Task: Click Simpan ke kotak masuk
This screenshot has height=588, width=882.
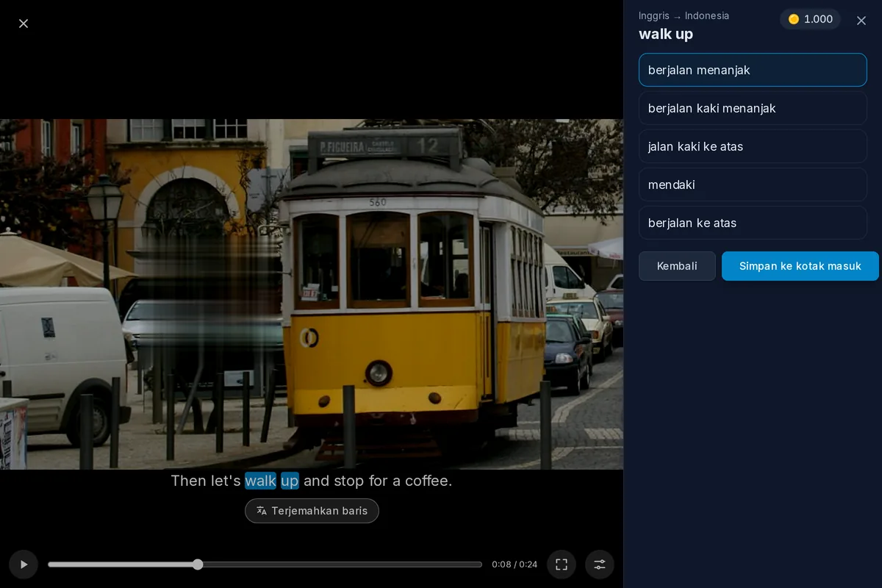Action: (800, 266)
